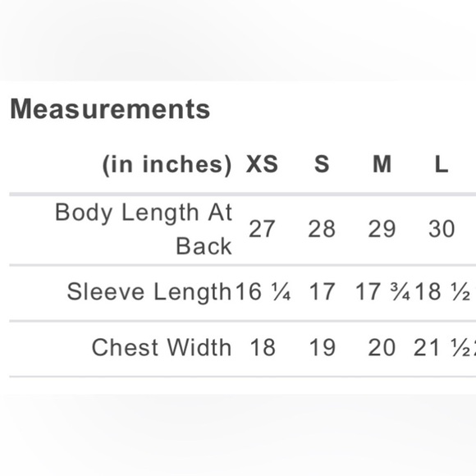Click chest width value 20
Screen dimensions: 476x476
[x=382, y=347]
